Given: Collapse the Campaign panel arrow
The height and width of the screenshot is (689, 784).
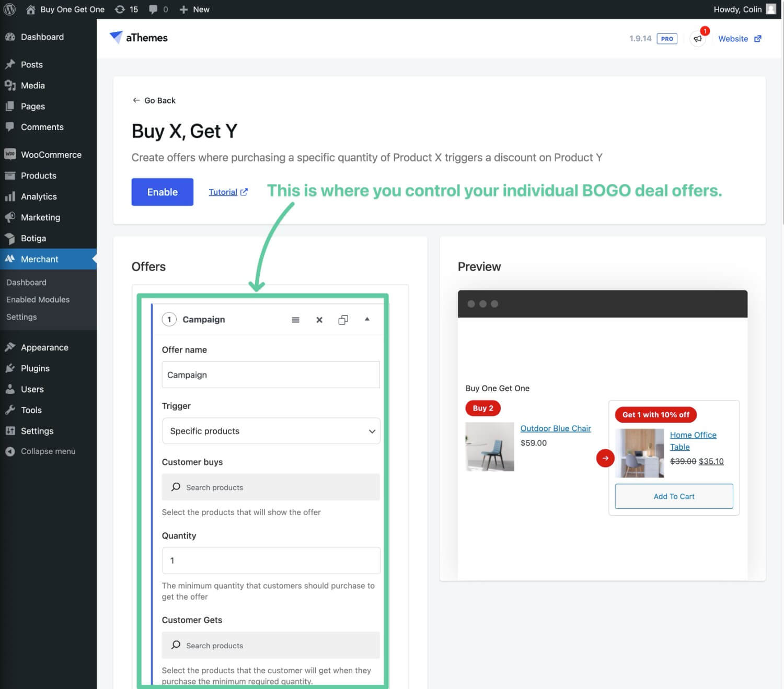Looking at the screenshot, I should pyautogui.click(x=367, y=319).
